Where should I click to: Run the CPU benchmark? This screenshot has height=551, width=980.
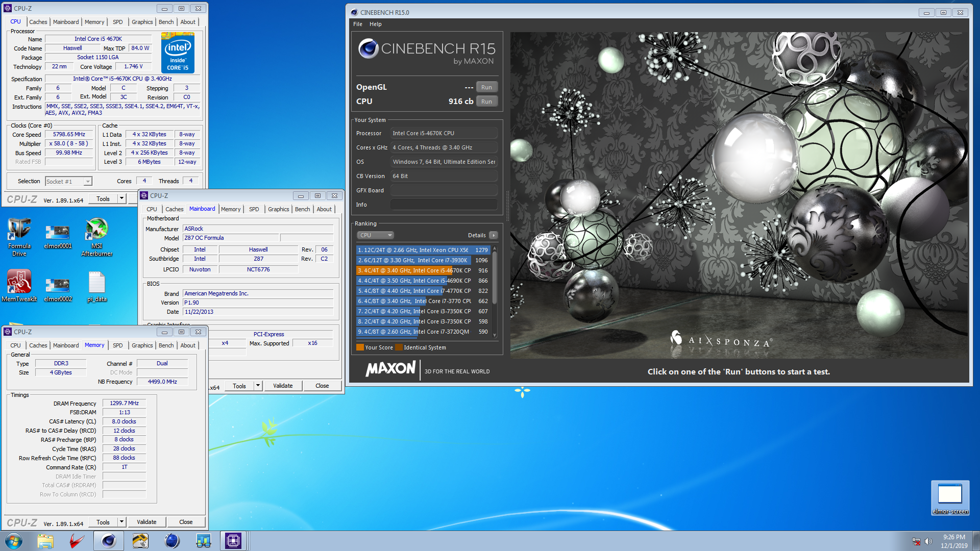pos(486,102)
